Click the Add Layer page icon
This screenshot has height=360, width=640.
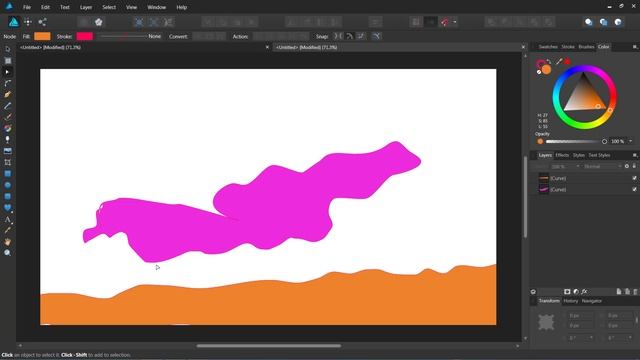click(619, 291)
